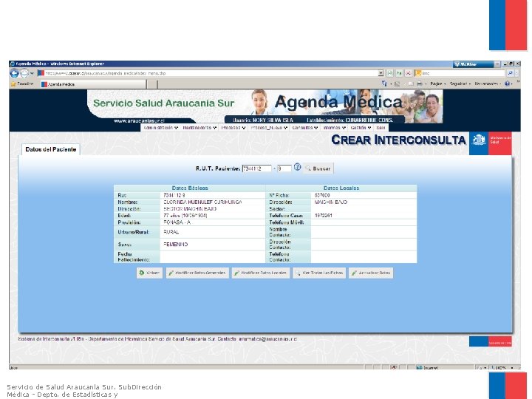Go back with the browser Back arrow
The image size is (532, 399).
point(14,73)
